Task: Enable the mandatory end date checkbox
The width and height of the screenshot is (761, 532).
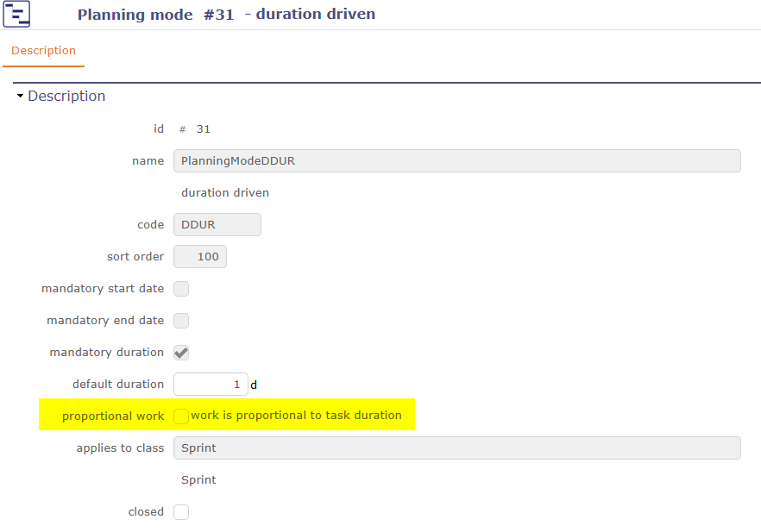Action: coord(181,320)
